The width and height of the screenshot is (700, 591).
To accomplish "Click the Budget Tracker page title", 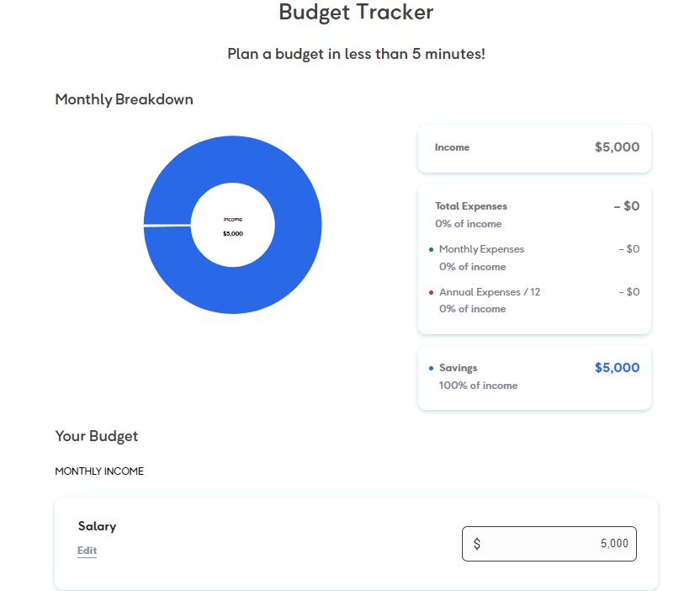I will [x=356, y=13].
